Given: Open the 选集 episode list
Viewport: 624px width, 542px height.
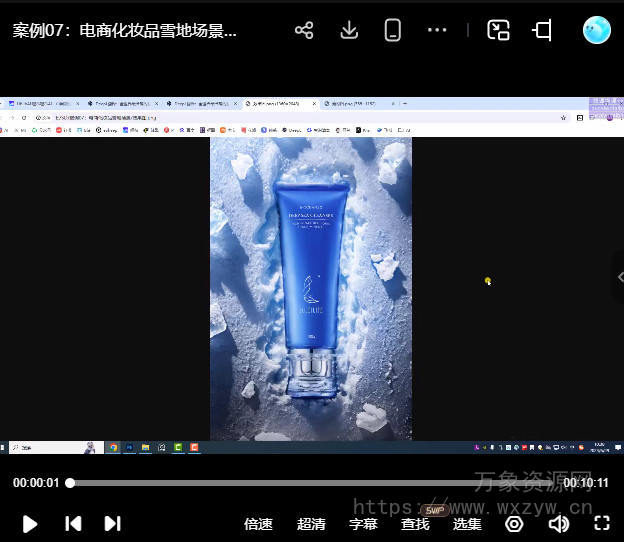Looking at the screenshot, I should [x=467, y=523].
